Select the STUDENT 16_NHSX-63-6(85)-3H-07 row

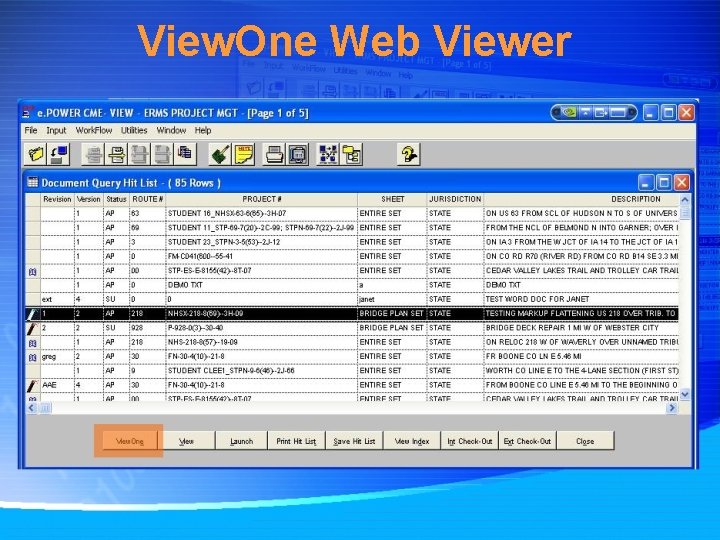pos(353,214)
